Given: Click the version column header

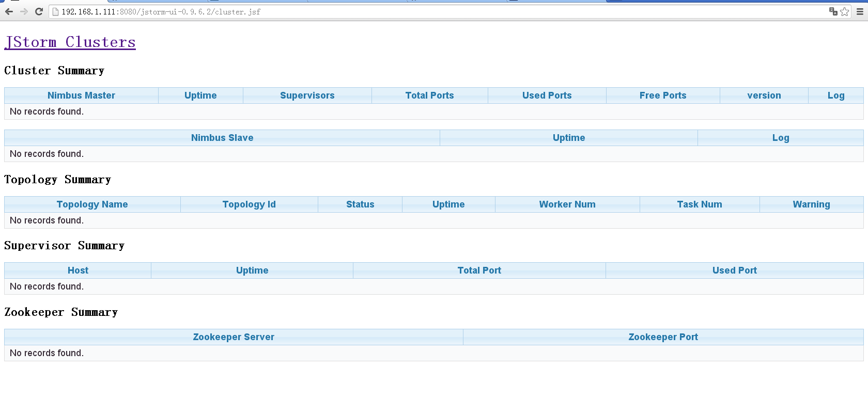Looking at the screenshot, I should coord(764,95).
